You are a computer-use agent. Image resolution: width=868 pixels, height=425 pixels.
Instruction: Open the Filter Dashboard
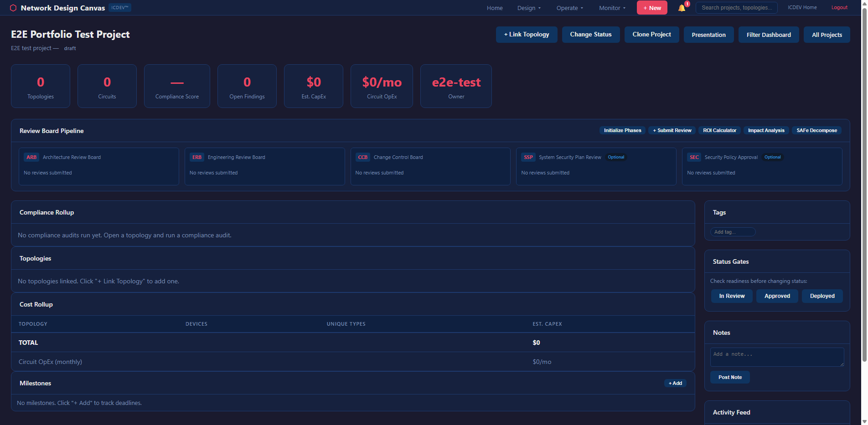click(x=769, y=35)
